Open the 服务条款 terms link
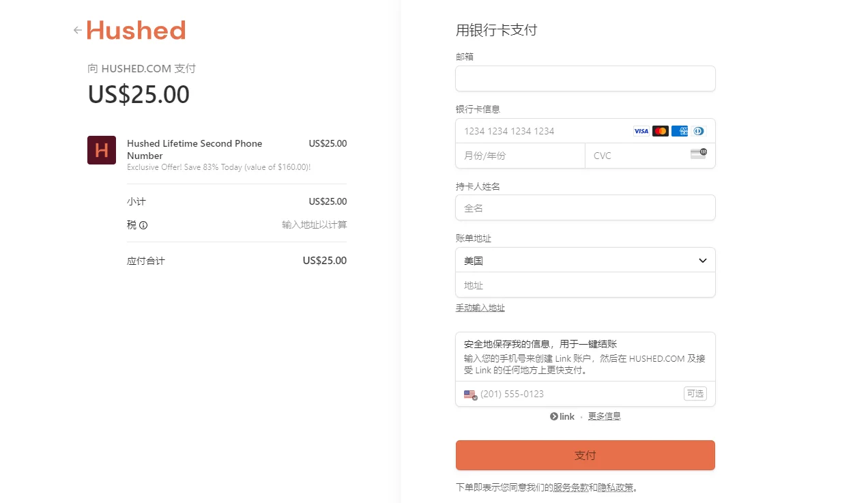 pyautogui.click(x=570, y=488)
